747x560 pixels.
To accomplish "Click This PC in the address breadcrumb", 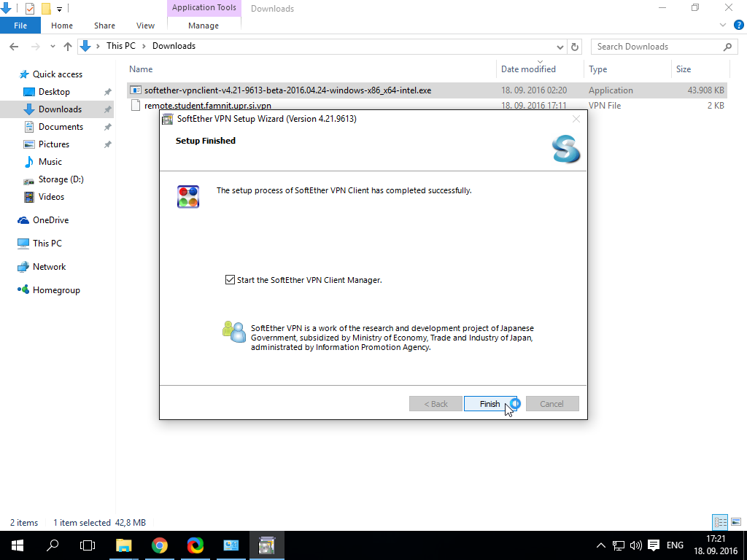I will (x=121, y=46).
